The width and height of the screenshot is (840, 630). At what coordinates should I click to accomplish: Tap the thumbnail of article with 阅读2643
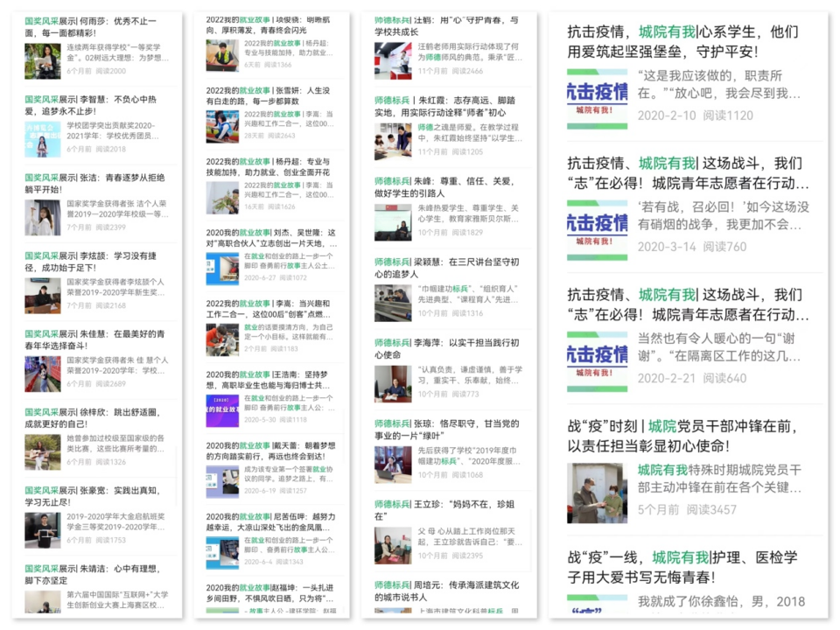(222, 127)
